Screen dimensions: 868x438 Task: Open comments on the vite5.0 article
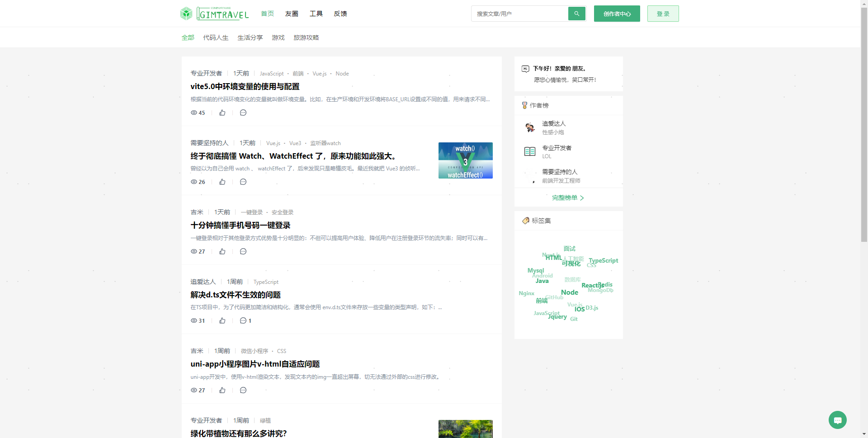pyautogui.click(x=243, y=113)
